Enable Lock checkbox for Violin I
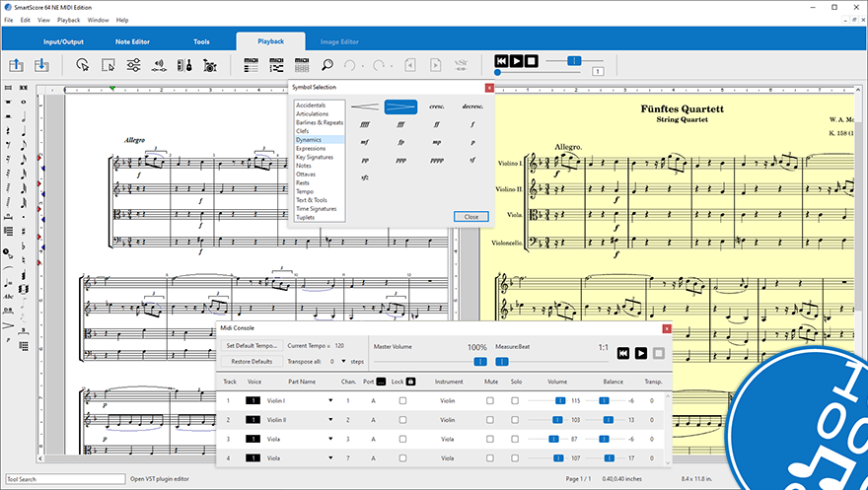The image size is (868, 490). pos(402,400)
